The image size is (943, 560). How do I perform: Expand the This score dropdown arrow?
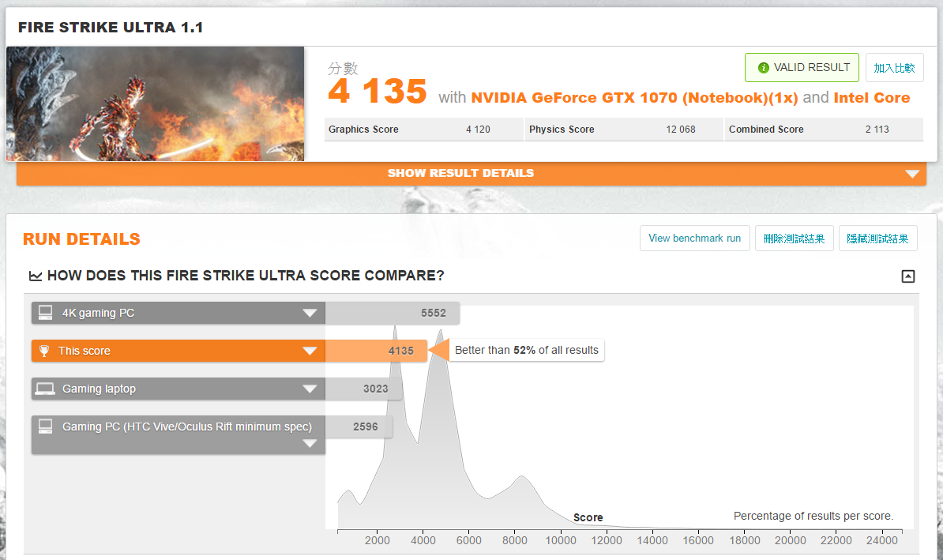pyautogui.click(x=310, y=351)
